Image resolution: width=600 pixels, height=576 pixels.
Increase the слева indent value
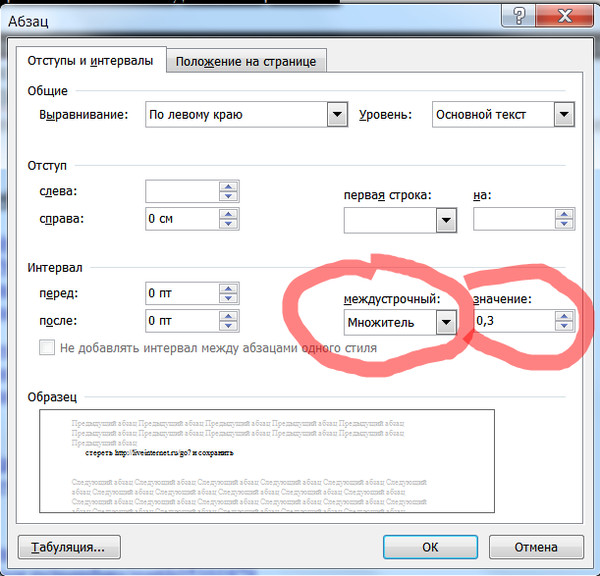coord(228,186)
